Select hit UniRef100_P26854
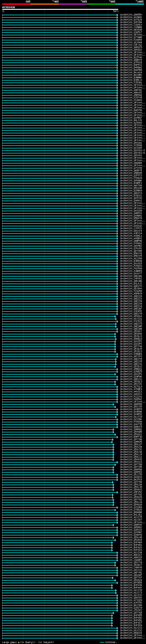This screenshot has height=644, width=146. click(131, 40)
